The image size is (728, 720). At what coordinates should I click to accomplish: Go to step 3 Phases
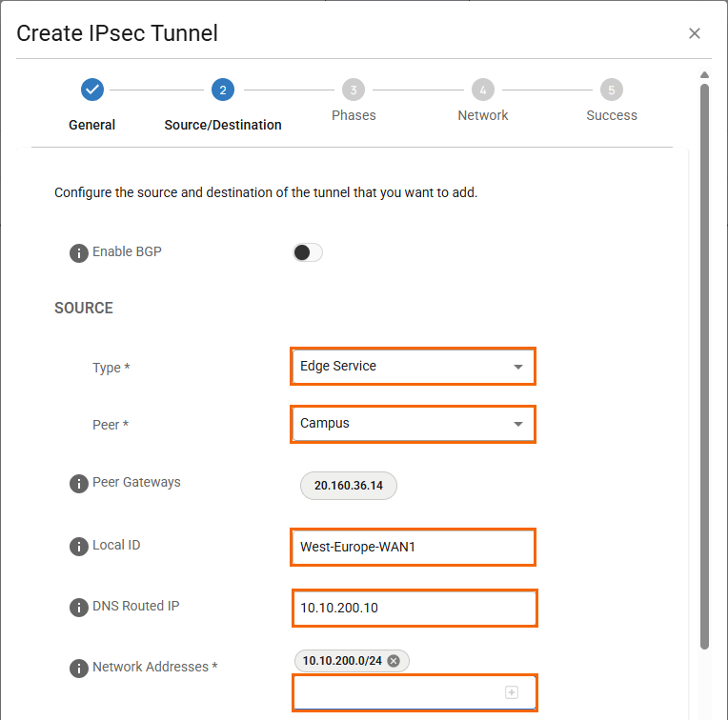click(x=354, y=90)
